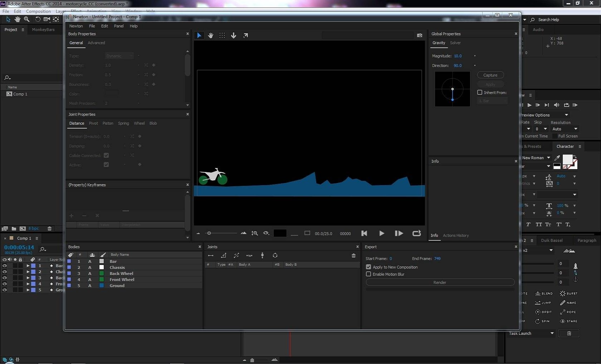
Task: Open the Newton menu
Action: click(x=76, y=26)
